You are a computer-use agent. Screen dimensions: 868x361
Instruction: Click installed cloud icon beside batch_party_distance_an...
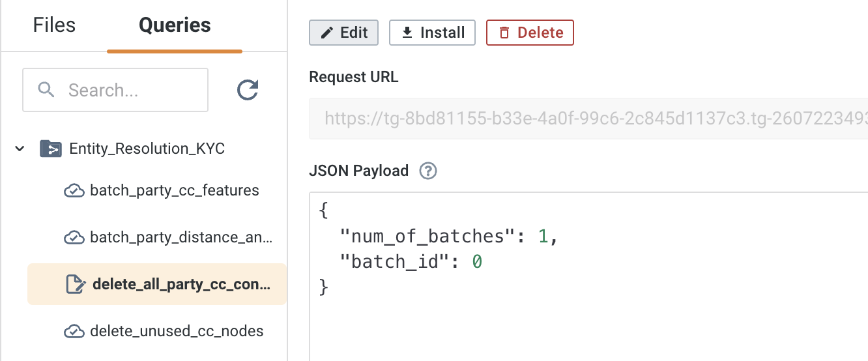74,238
